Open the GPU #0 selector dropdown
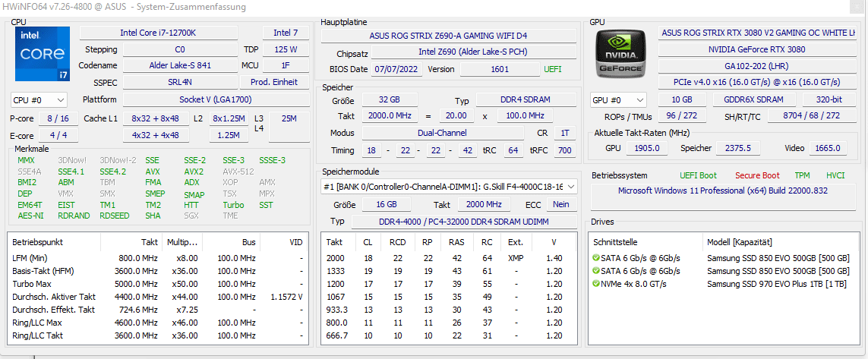This screenshot has width=868, height=359. pyautogui.click(x=618, y=100)
